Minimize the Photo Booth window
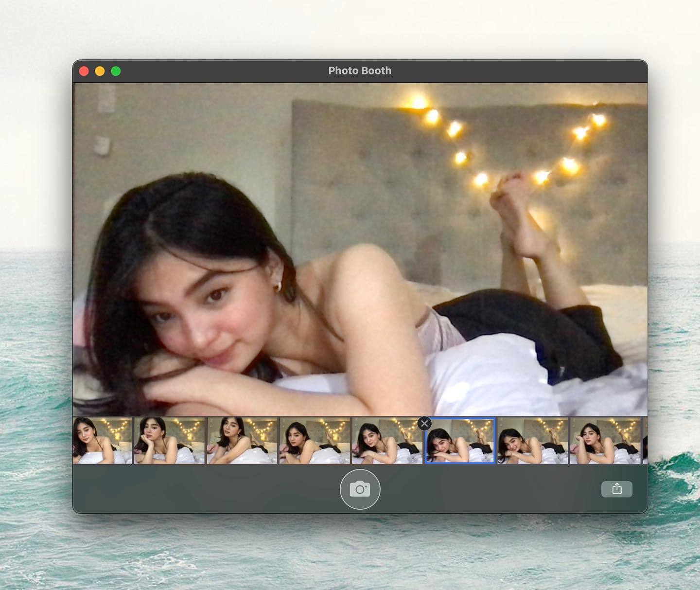Image resolution: width=700 pixels, height=590 pixels. click(x=100, y=71)
